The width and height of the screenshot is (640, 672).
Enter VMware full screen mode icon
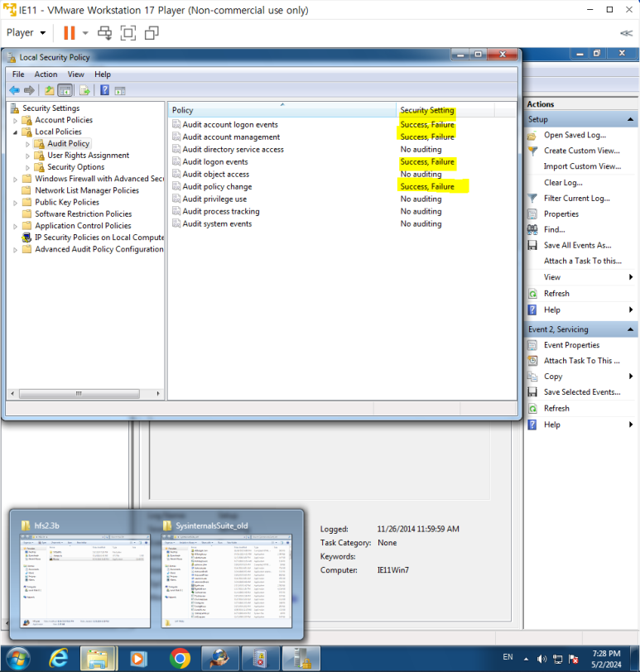coord(128,33)
